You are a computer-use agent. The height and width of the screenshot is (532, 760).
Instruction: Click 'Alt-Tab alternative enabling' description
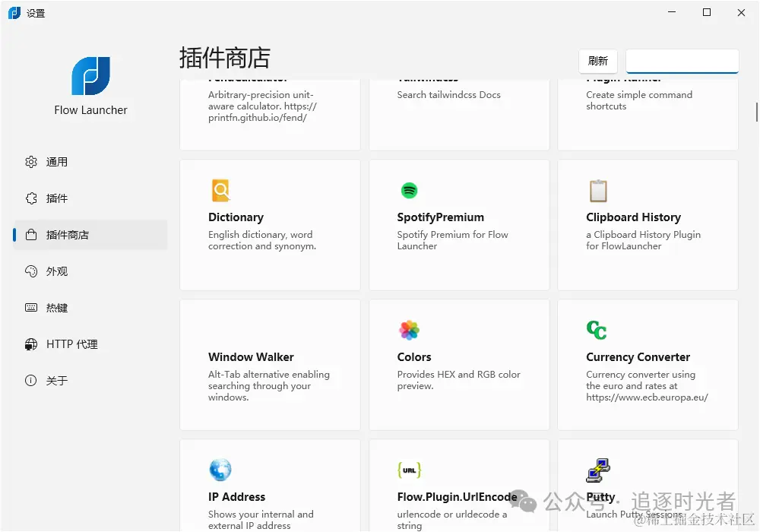pyautogui.click(x=268, y=385)
